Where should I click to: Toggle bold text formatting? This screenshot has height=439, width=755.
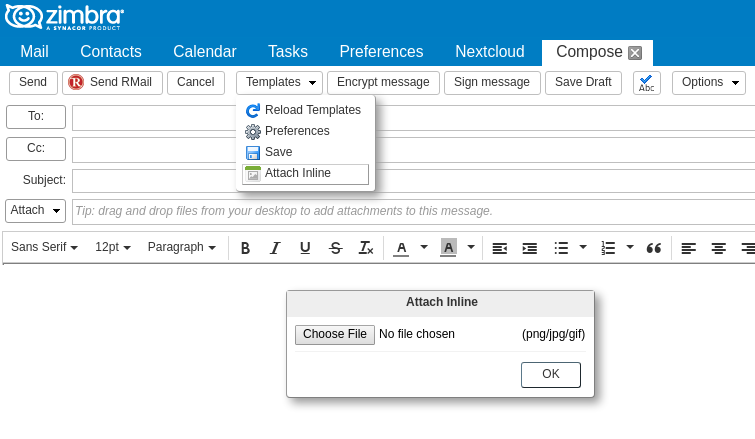click(245, 248)
